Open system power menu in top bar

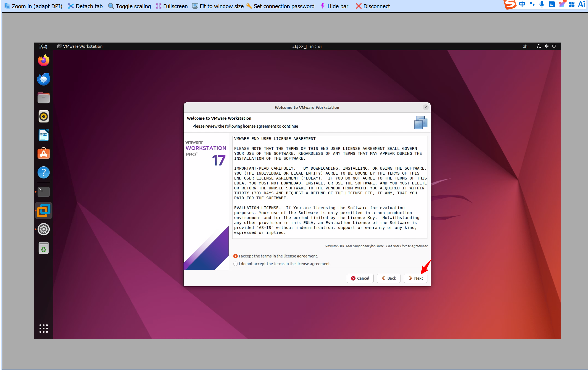click(x=554, y=46)
